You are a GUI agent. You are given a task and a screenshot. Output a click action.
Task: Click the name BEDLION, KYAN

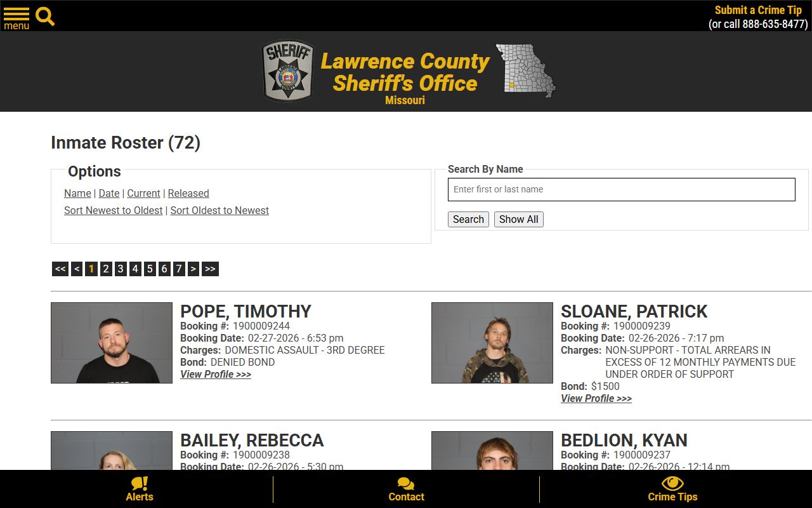[624, 440]
